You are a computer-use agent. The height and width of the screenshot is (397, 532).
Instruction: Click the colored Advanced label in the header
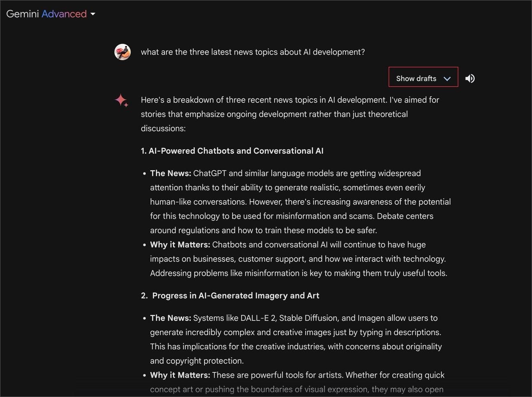64,14
